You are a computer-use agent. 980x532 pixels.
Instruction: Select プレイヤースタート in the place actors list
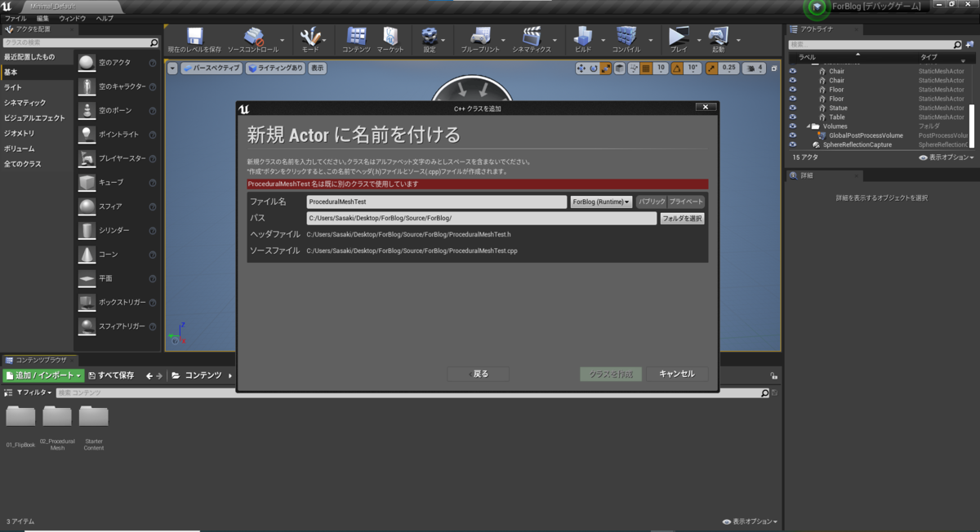click(117, 158)
